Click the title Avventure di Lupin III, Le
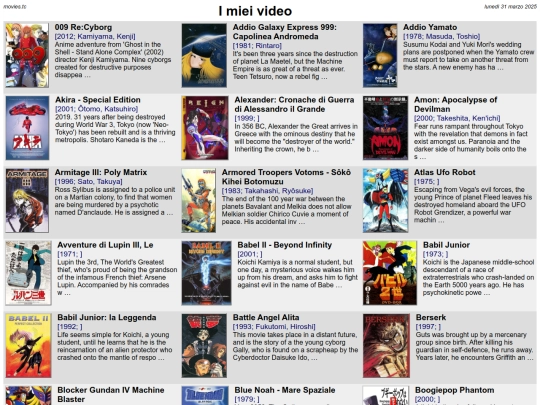Viewport: 540px width, 405px height. tap(105, 245)
